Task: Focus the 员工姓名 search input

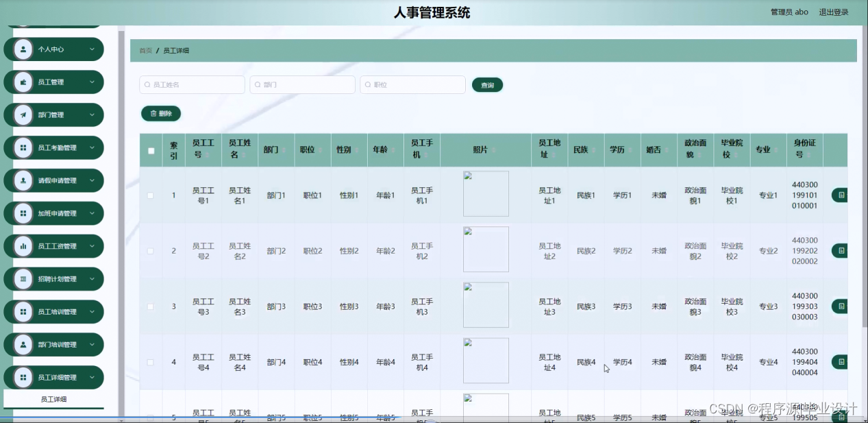Action: (x=193, y=85)
